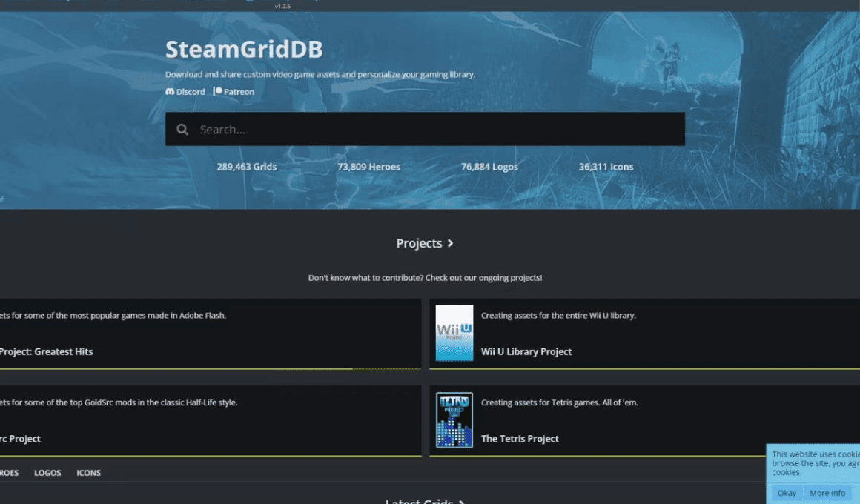Screen dimensions: 860x504
Task: Click the SteamGridDB title
Action: coord(244,50)
